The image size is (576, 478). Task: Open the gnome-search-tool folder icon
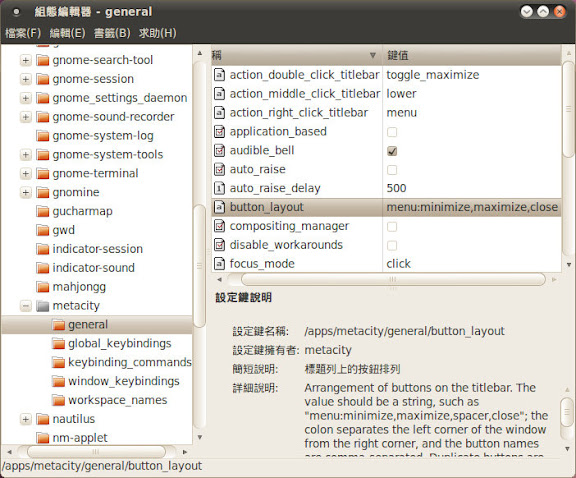(43, 60)
